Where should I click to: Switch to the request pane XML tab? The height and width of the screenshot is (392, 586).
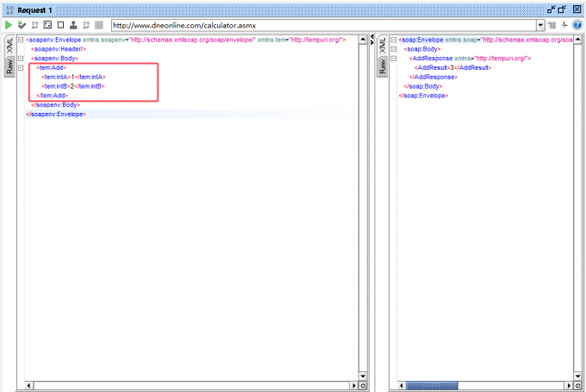click(x=9, y=46)
